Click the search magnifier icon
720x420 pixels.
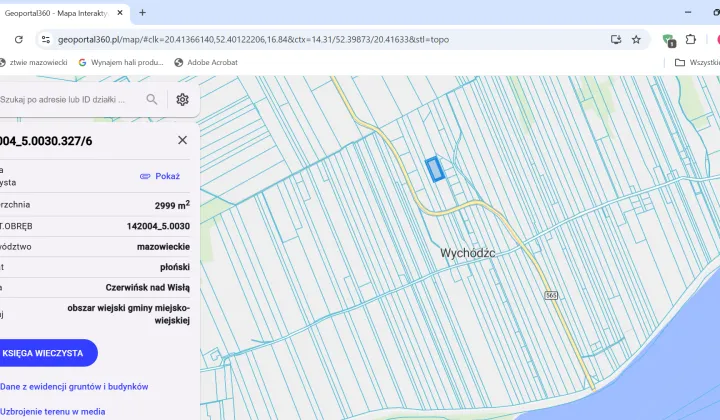pyautogui.click(x=152, y=100)
